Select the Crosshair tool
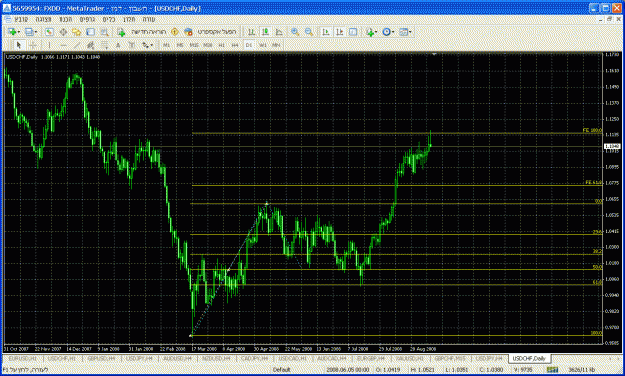The height and width of the screenshot is (376, 625). coord(33,45)
